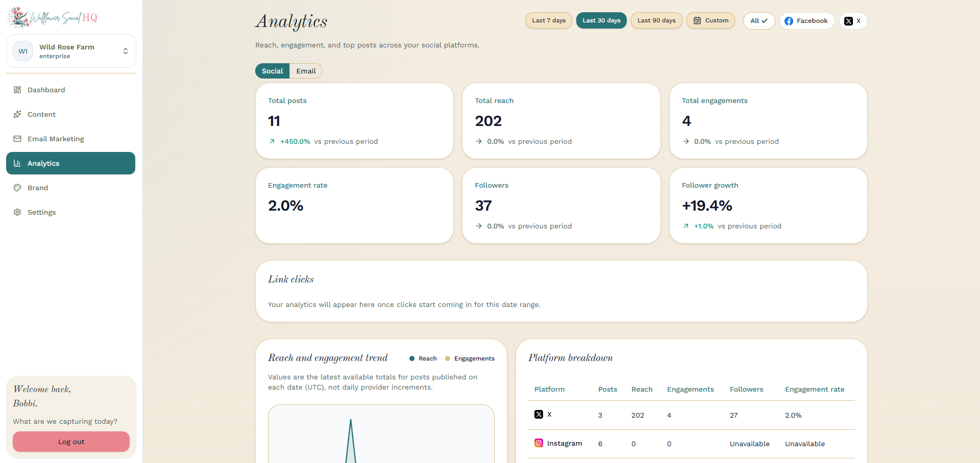Click the Posts column header
Screen dimensions: 980x463
pyautogui.click(x=607, y=389)
